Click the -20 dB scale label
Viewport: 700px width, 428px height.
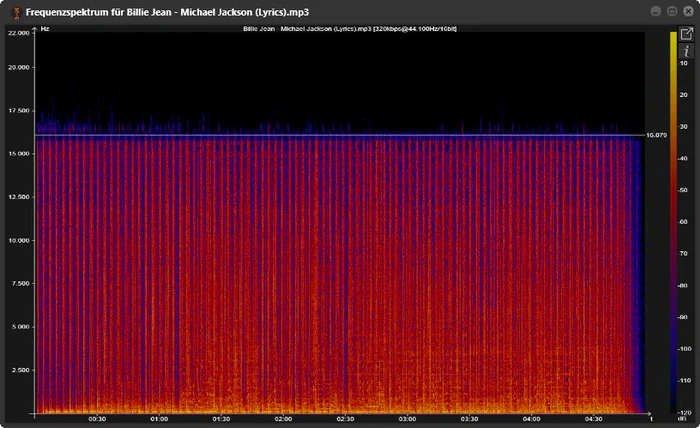point(683,95)
